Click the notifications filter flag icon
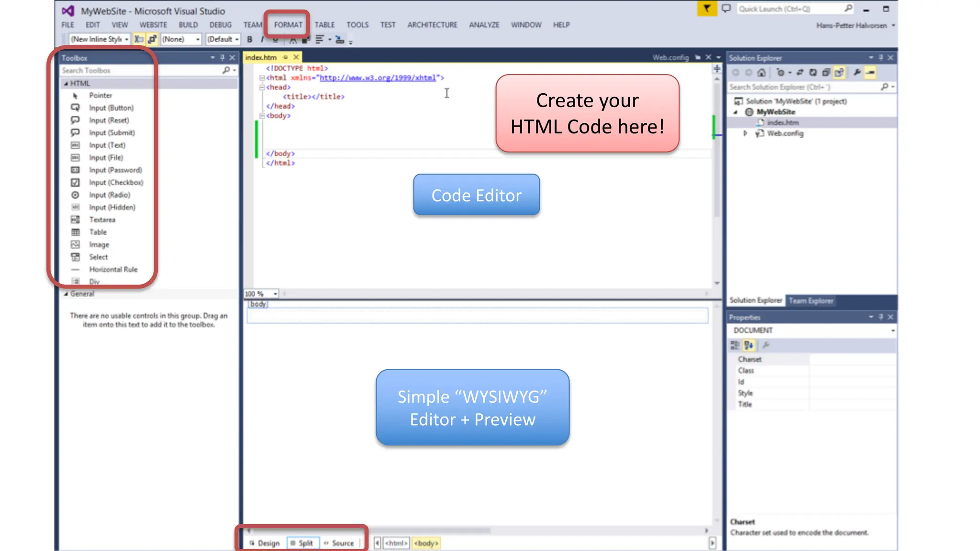 pos(707,9)
